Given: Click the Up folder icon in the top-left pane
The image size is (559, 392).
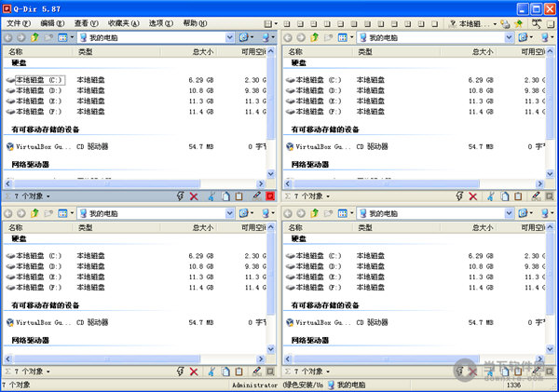Looking at the screenshot, I should pyautogui.click(x=34, y=37).
